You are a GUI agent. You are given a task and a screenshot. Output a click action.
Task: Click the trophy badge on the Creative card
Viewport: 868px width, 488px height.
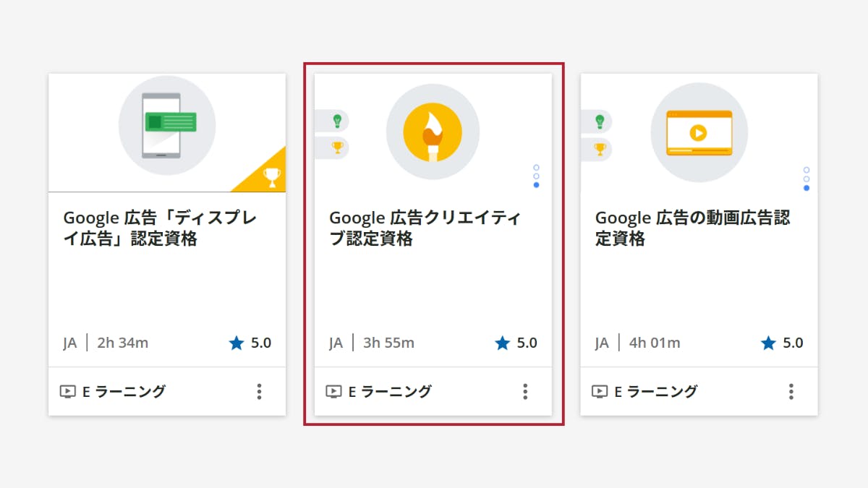(x=336, y=147)
